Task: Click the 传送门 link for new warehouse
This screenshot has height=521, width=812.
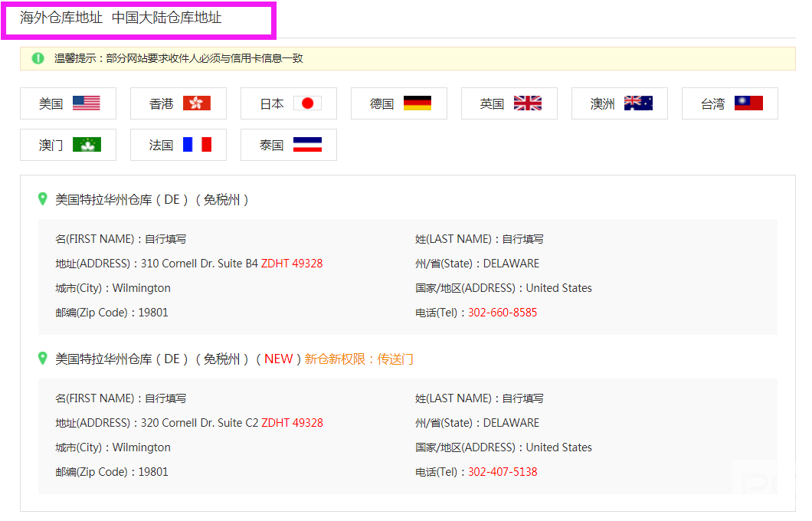Action: [x=395, y=359]
